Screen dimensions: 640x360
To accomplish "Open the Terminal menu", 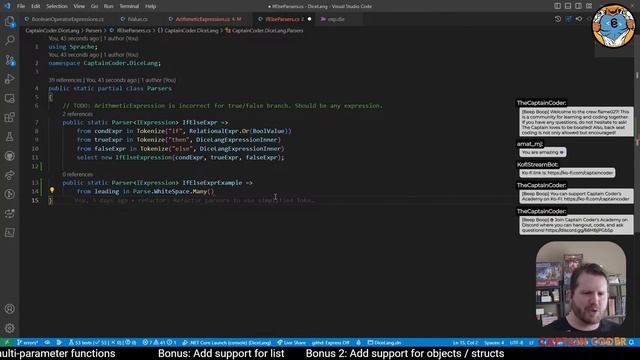I will [129, 6].
